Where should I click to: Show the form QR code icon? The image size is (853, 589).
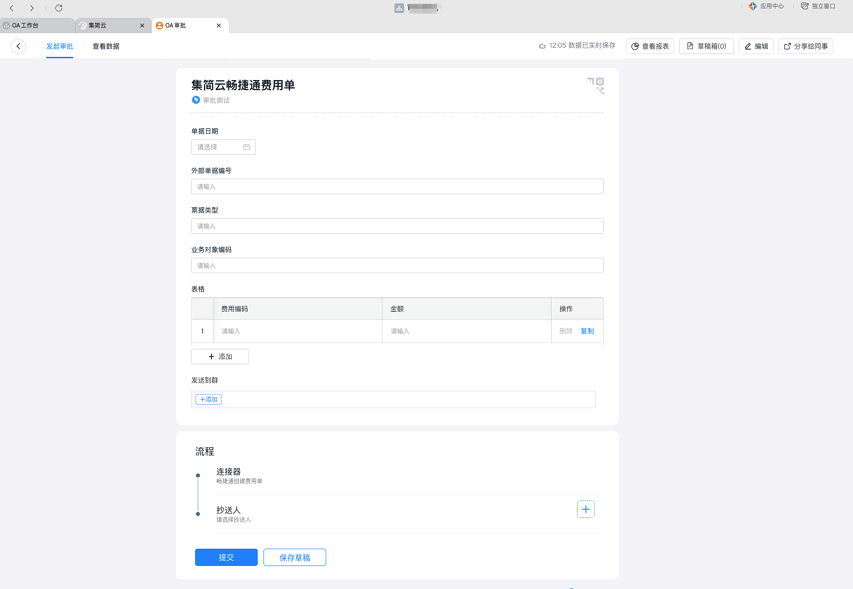click(596, 85)
